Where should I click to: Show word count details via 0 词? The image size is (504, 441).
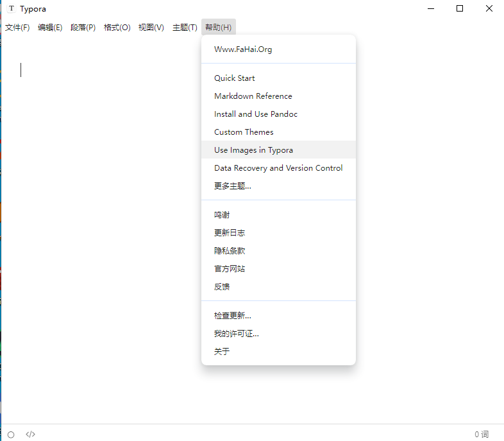(481, 435)
